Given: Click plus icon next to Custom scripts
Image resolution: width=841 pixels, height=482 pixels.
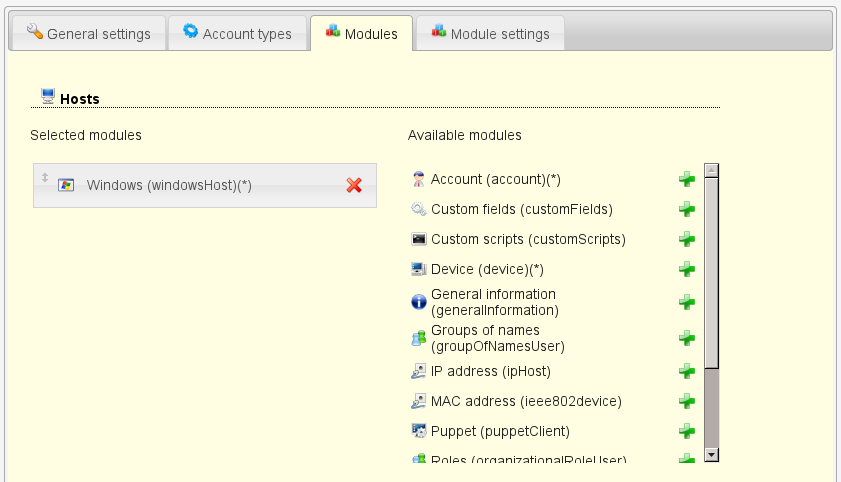Looking at the screenshot, I should [x=687, y=239].
